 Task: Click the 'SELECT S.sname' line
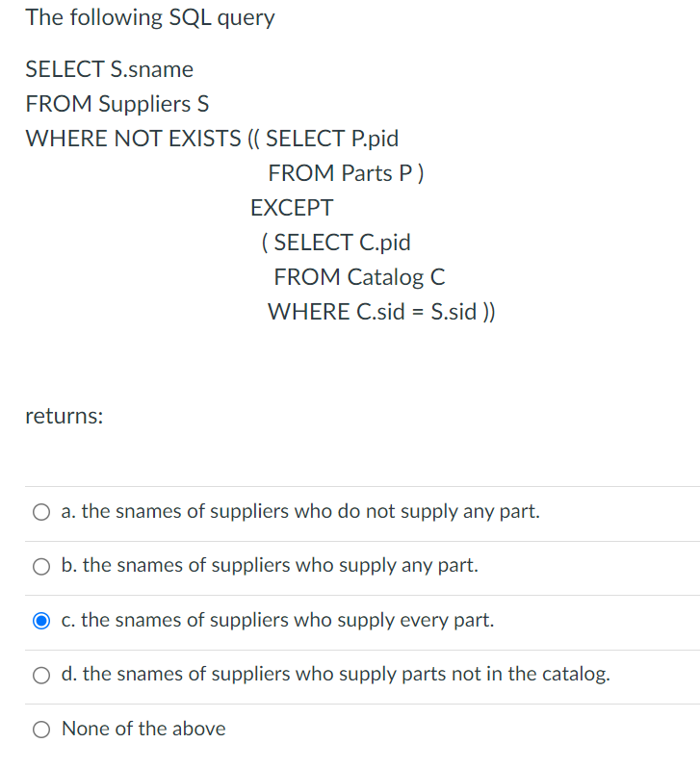click(x=110, y=69)
